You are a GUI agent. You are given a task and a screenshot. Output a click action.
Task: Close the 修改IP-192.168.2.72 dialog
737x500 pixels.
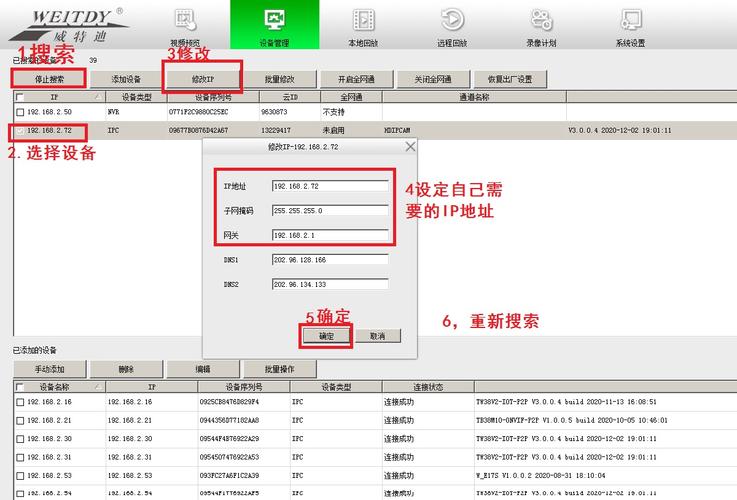click(410, 147)
